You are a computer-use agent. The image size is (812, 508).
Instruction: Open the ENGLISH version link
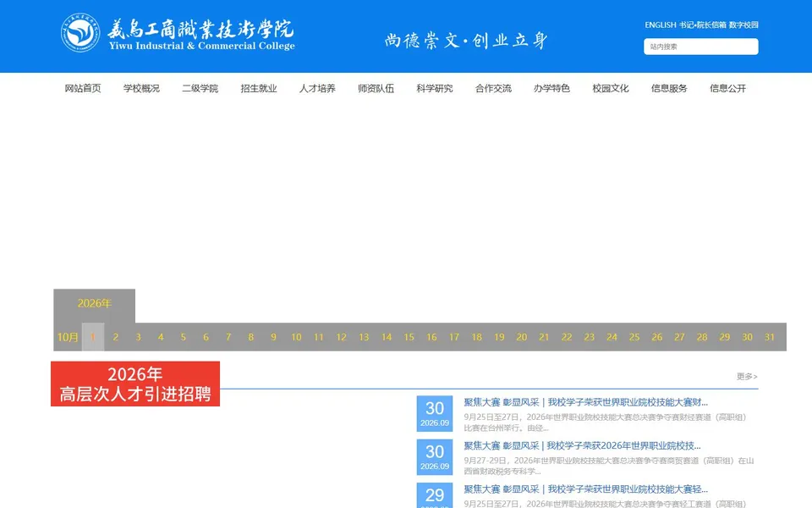click(661, 25)
